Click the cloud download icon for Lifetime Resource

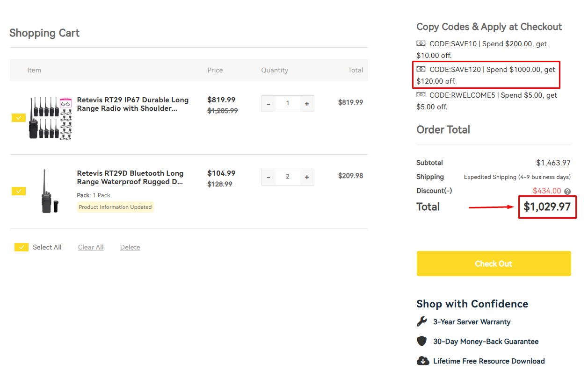(x=422, y=361)
